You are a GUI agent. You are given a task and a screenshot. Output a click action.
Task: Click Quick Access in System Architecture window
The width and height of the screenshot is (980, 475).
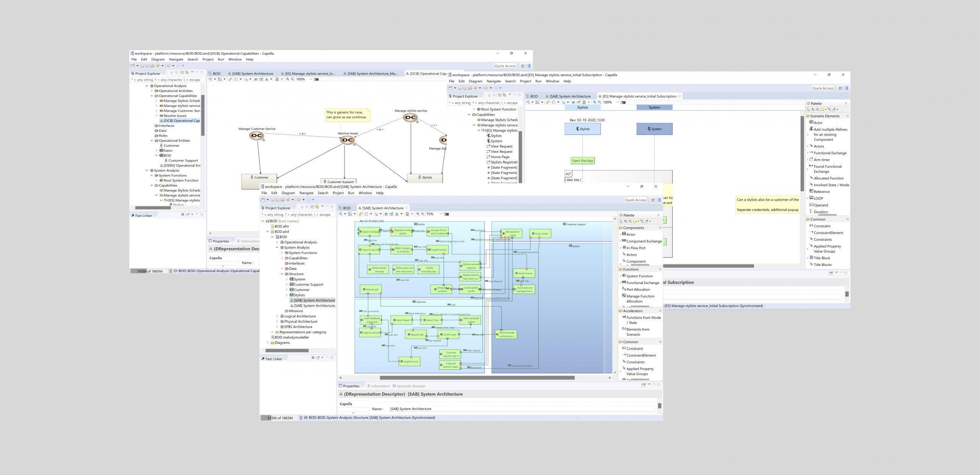(x=635, y=200)
